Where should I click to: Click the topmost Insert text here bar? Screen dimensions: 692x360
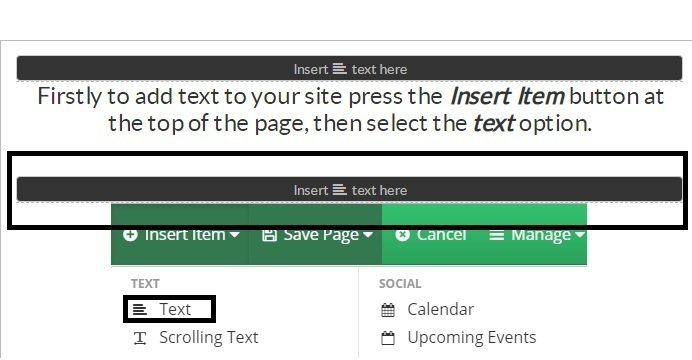350,68
